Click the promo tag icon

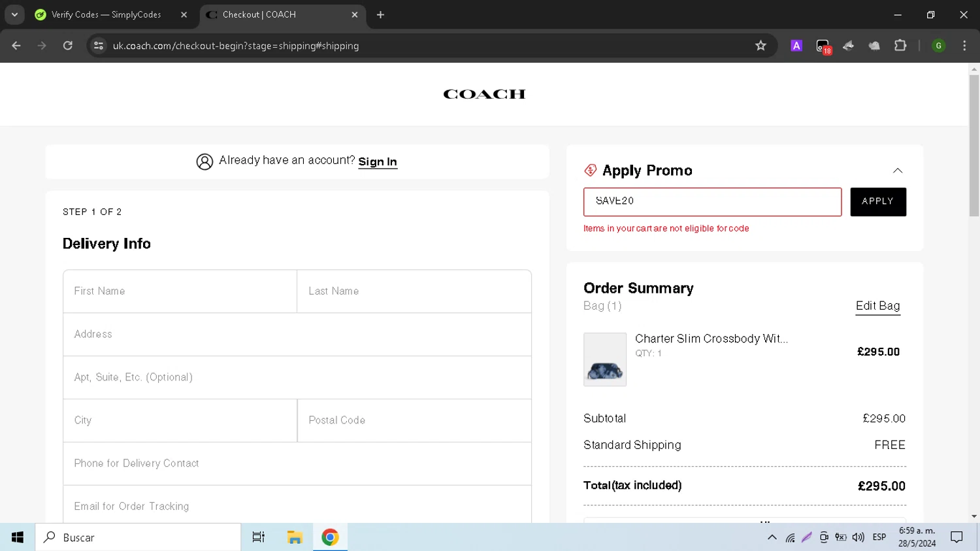click(x=591, y=171)
